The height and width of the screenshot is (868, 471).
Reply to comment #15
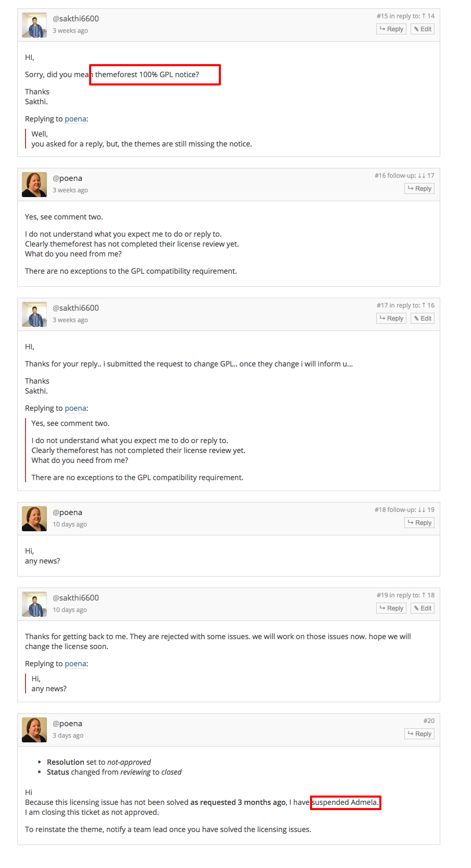pos(391,29)
